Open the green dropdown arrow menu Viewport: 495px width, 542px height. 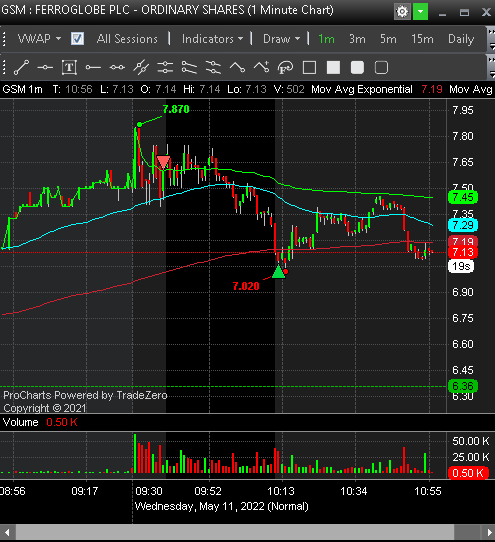pos(420,12)
